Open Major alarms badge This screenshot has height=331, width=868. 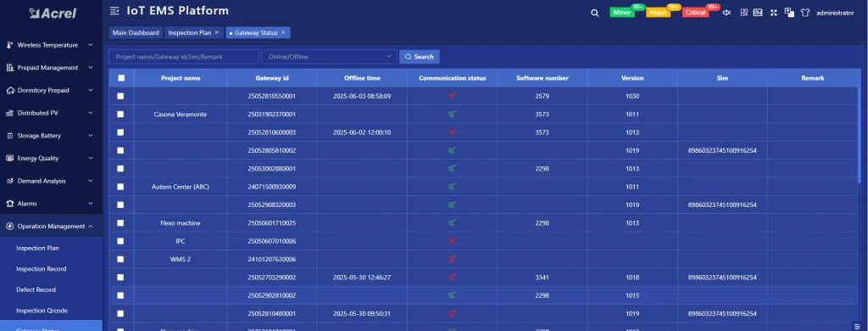[x=658, y=12]
